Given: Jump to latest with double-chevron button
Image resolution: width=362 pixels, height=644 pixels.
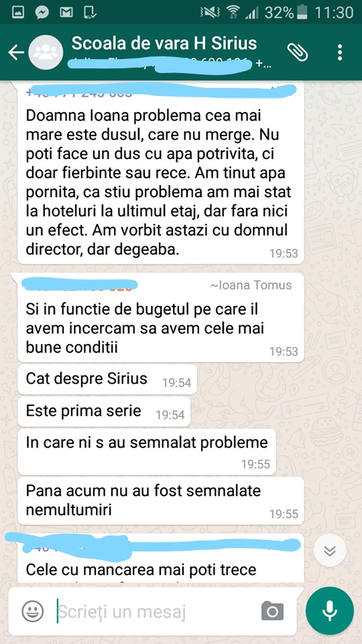Looking at the screenshot, I should [330, 551].
